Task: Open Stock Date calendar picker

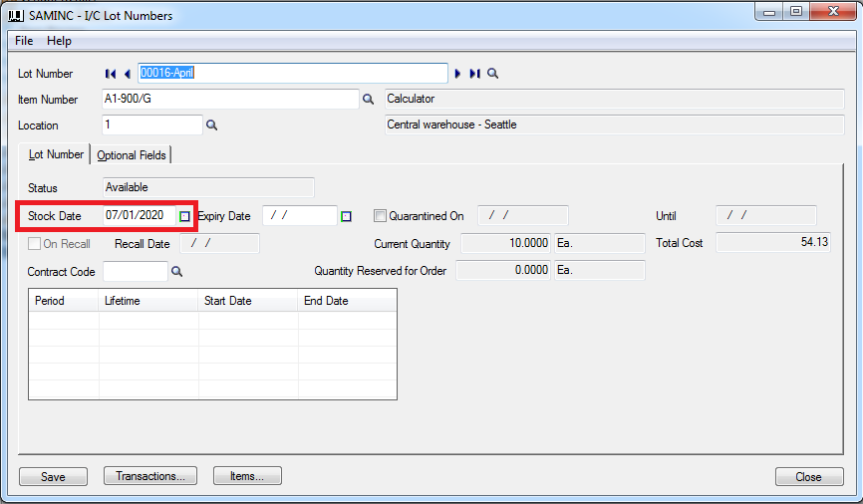Action: point(185,216)
